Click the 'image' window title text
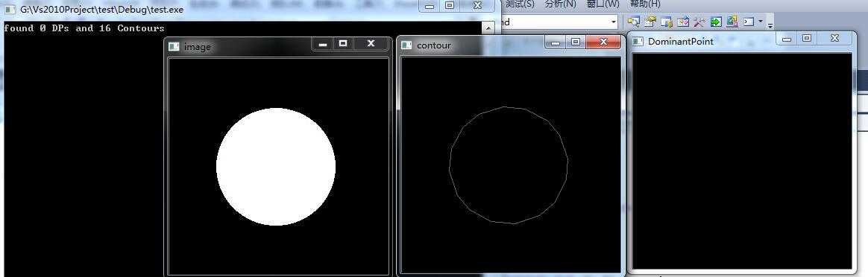The height and width of the screenshot is (277, 868). pyautogui.click(x=197, y=47)
